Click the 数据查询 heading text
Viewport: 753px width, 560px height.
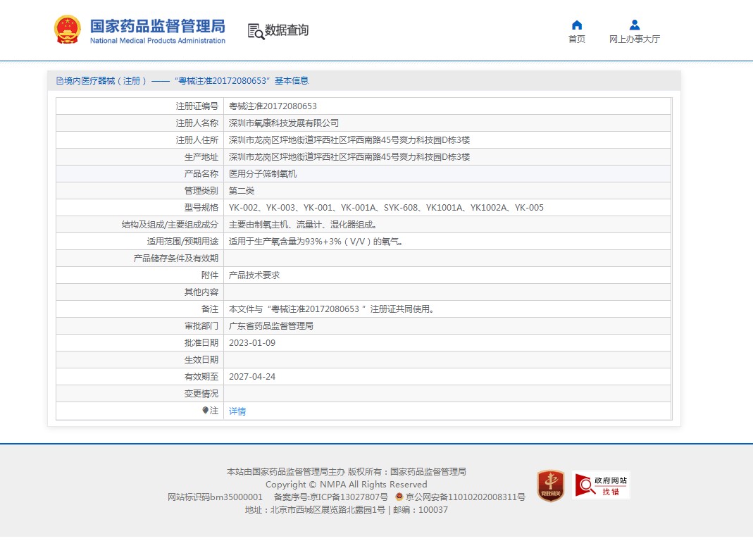(287, 30)
